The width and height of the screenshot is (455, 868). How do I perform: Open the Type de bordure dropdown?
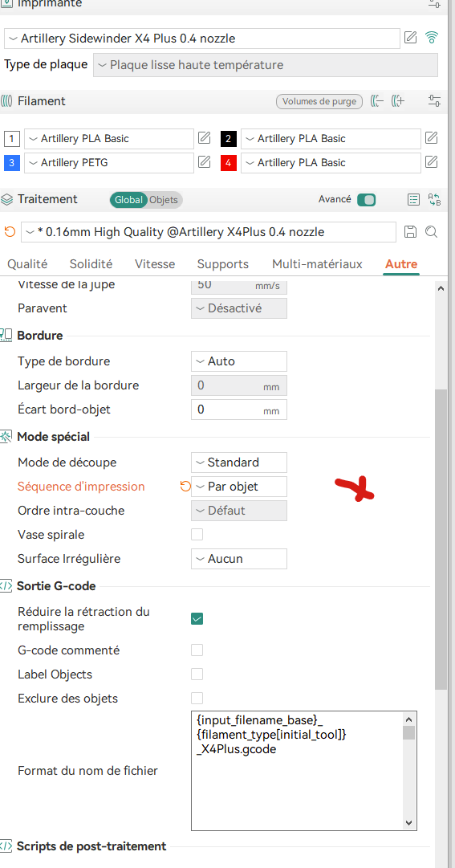[239, 361]
